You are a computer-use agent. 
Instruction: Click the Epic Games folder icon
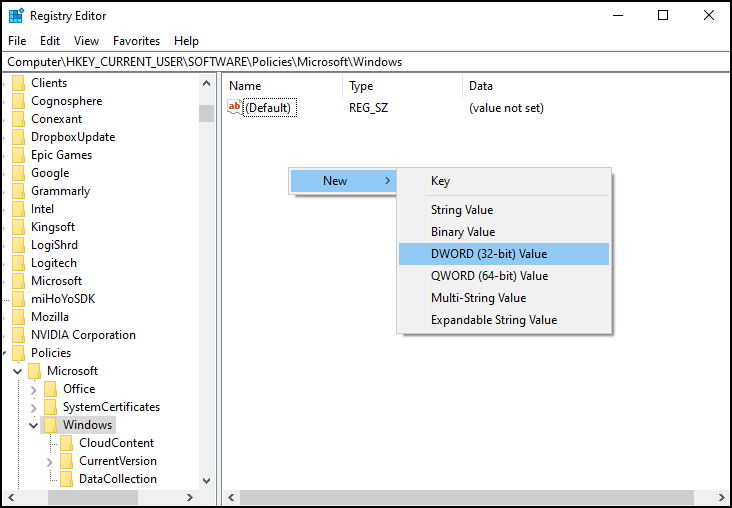pyautogui.click(x=18, y=155)
